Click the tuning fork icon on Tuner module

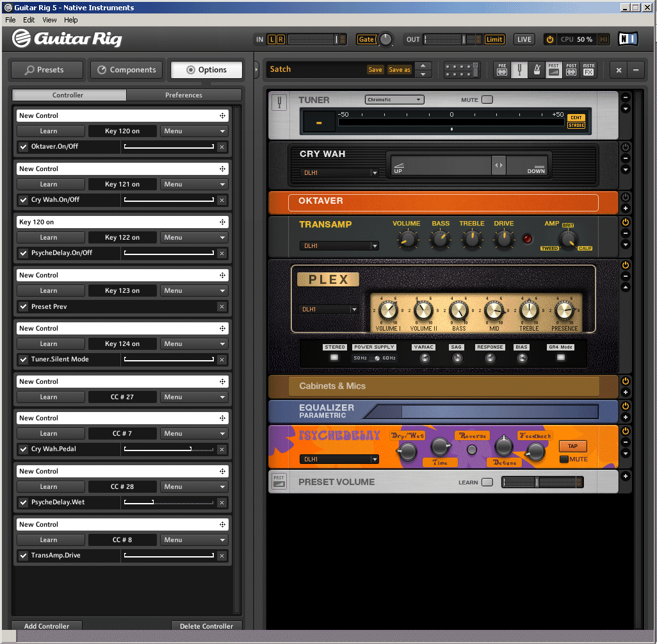tap(279, 101)
